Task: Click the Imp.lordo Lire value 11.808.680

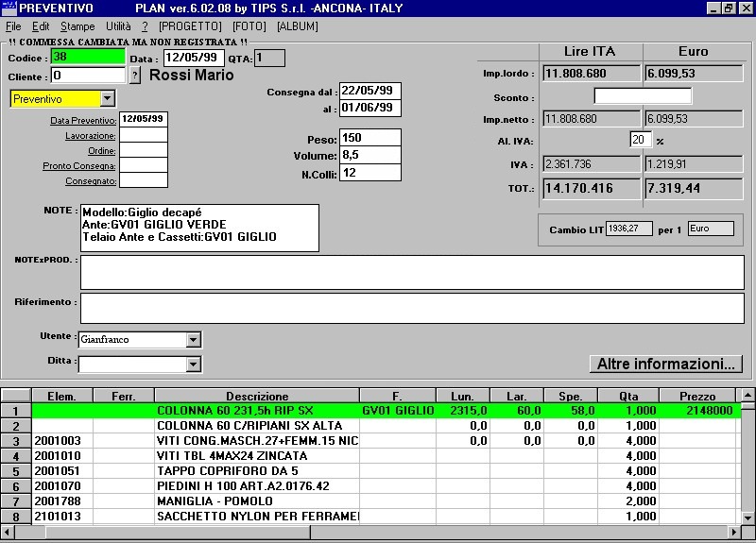Action: (592, 74)
